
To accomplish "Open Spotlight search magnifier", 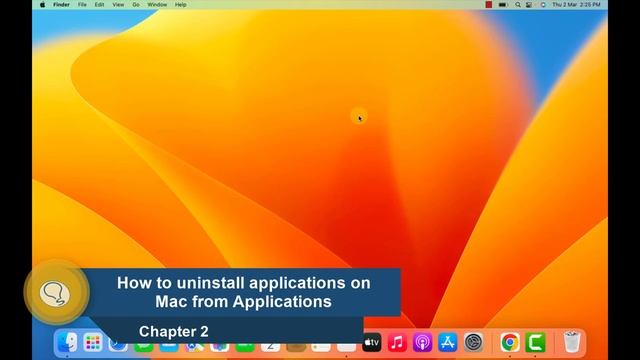I will [x=518, y=5].
